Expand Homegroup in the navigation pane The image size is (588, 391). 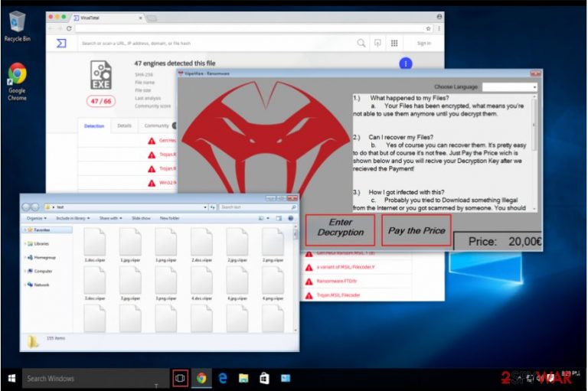coord(25,258)
